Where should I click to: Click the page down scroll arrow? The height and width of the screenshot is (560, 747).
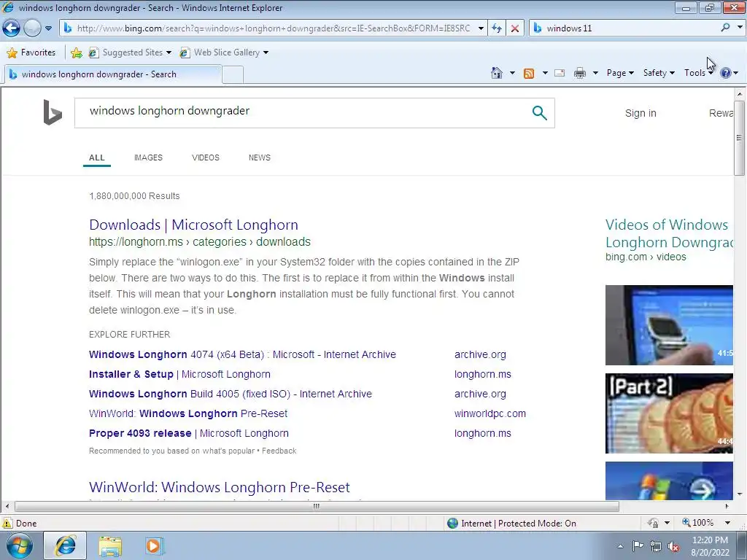pyautogui.click(x=740, y=494)
